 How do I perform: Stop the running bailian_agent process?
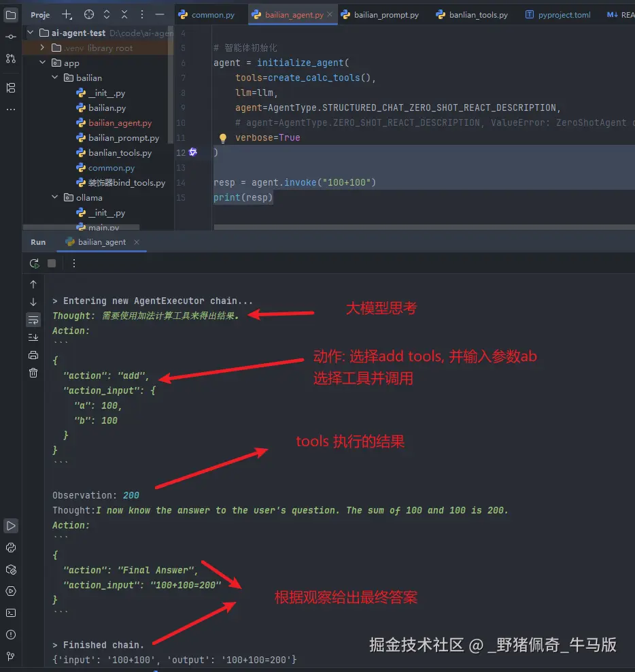click(52, 263)
